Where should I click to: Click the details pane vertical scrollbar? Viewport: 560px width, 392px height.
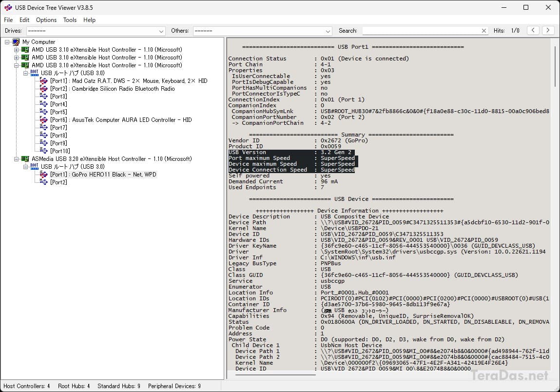[x=555, y=66]
